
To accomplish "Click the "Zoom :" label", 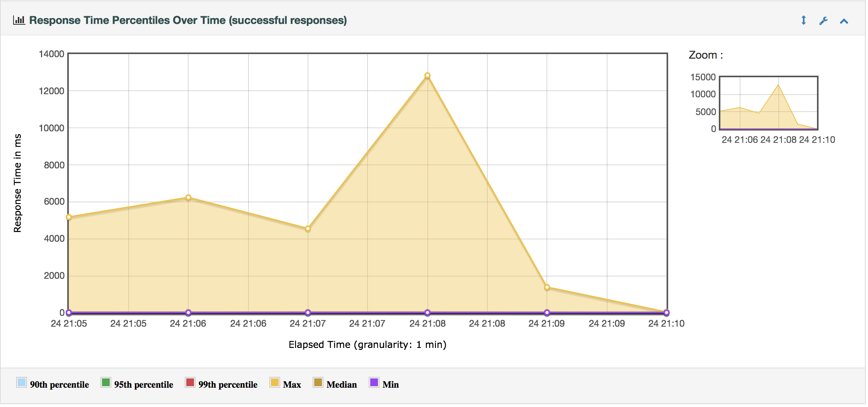I will click(706, 55).
